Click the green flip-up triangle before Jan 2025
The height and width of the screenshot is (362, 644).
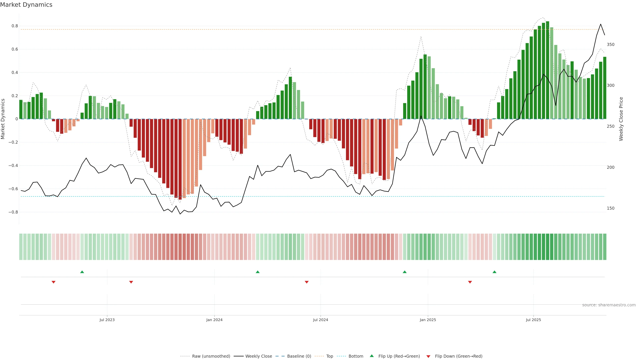coord(405,272)
